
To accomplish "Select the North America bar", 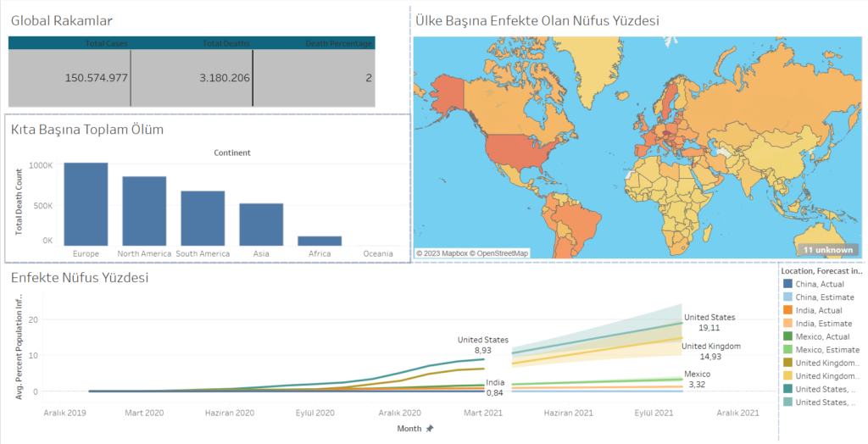I will click(x=144, y=210).
